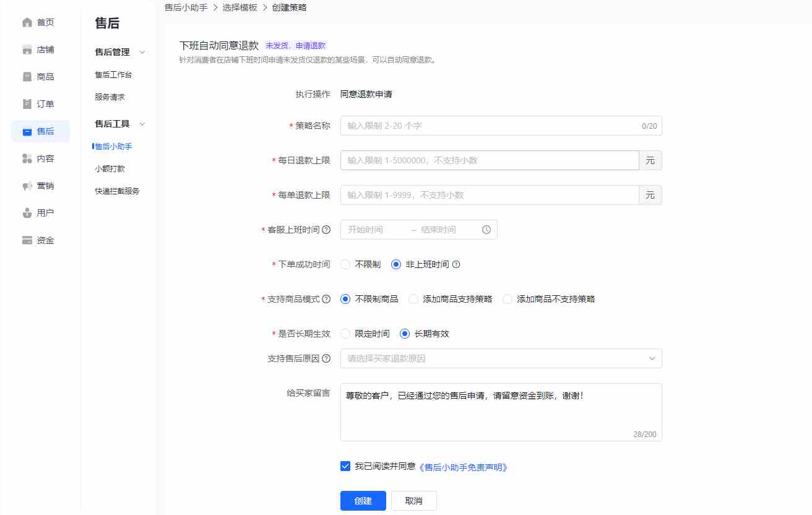The width and height of the screenshot is (812, 515).
Task: Click the 创建 button
Action: coord(363,501)
